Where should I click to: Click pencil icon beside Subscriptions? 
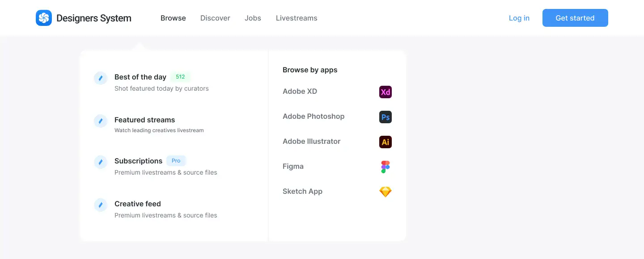[101, 162]
